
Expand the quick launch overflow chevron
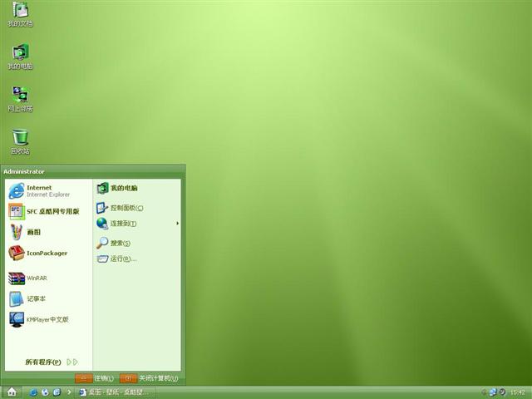69,392
